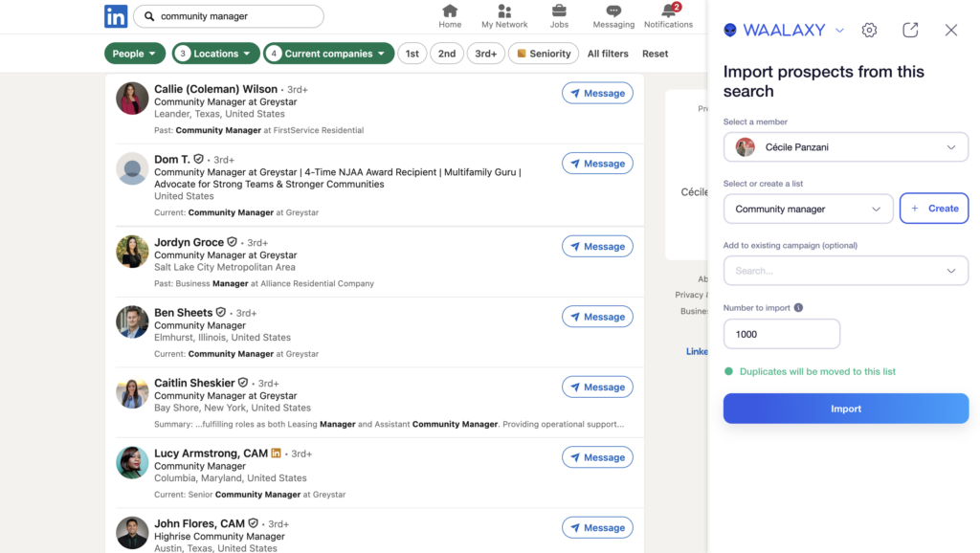Click verification badge next to Dom T.

point(198,160)
